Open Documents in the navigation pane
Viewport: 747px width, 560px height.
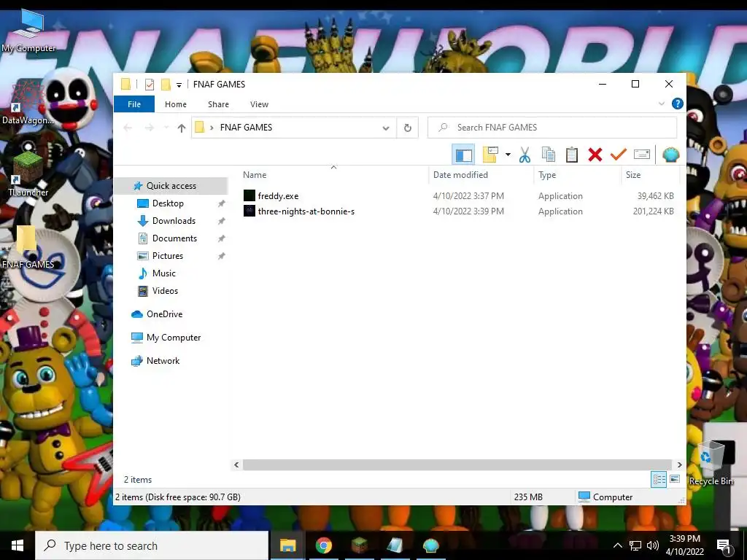coord(174,238)
